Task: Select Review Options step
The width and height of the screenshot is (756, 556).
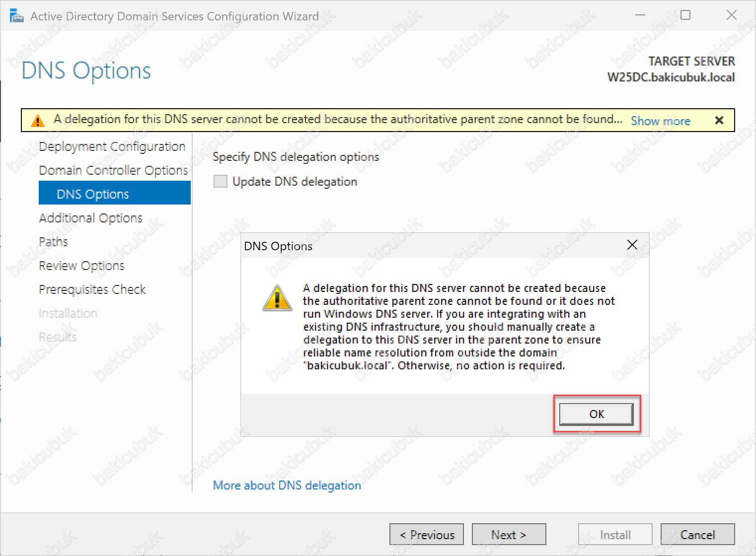Action: [x=81, y=266]
